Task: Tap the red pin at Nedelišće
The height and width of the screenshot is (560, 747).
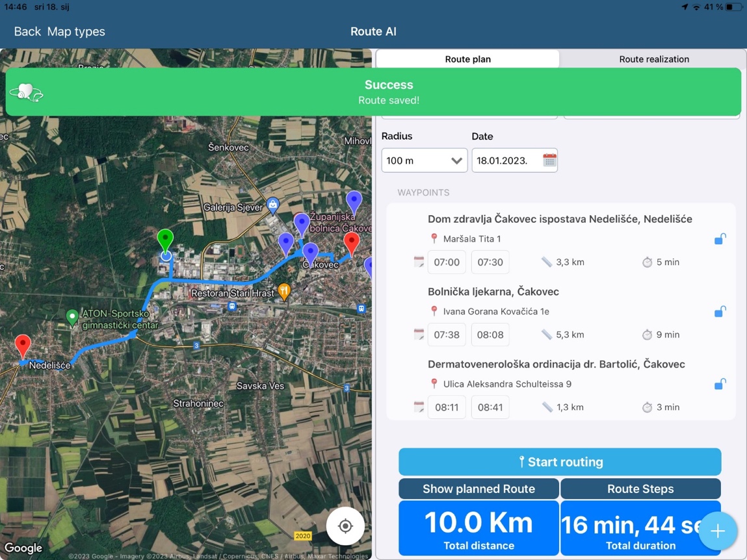Action: click(23, 345)
